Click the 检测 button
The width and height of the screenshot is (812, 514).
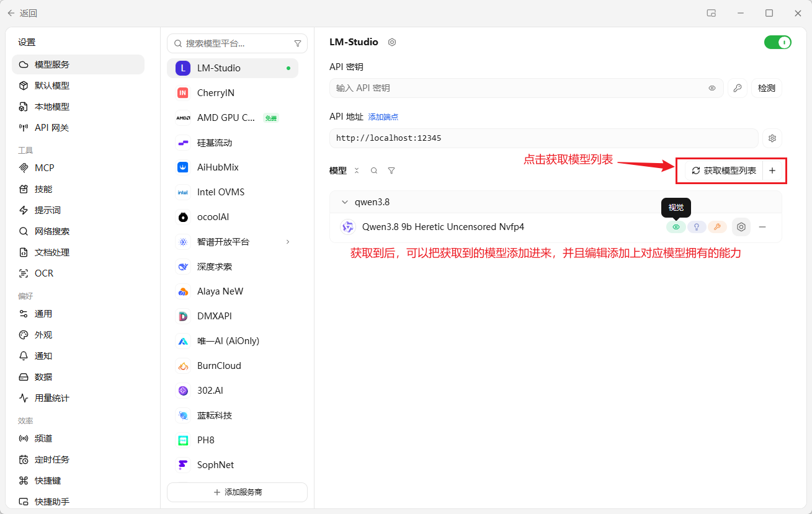767,88
